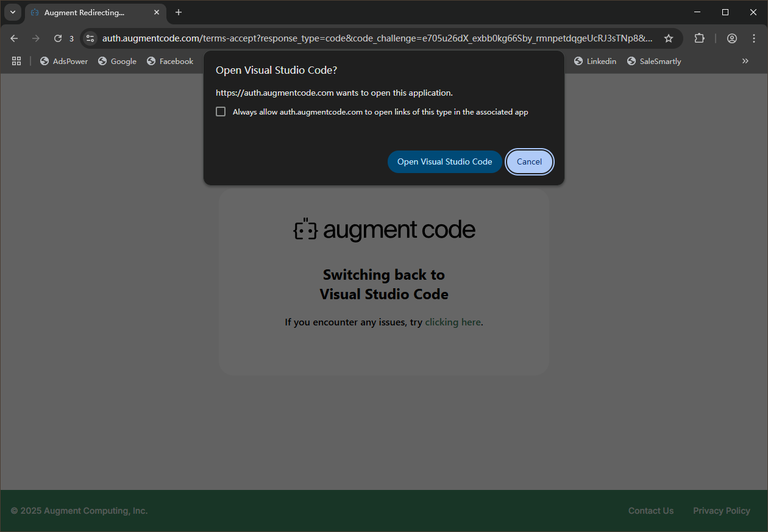Open Linkedin bookmark
The height and width of the screenshot is (532, 768).
[x=595, y=61]
